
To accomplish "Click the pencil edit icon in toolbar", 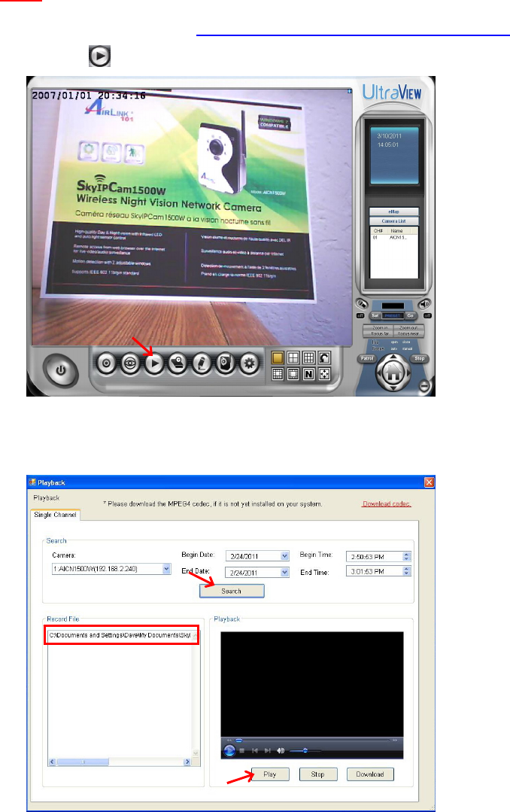I will [x=202, y=363].
